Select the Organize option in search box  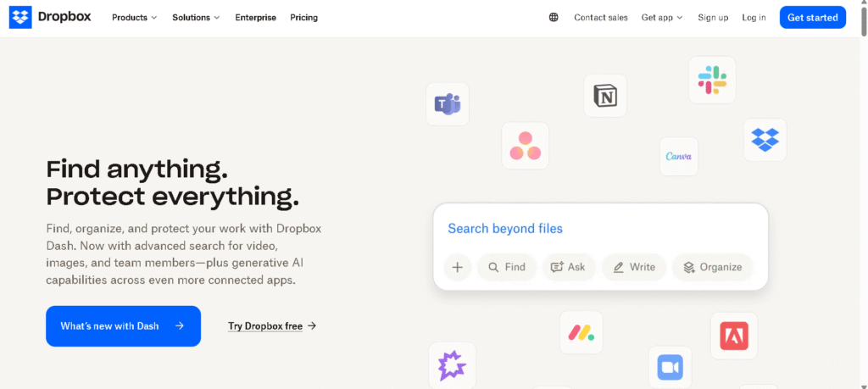pos(712,267)
